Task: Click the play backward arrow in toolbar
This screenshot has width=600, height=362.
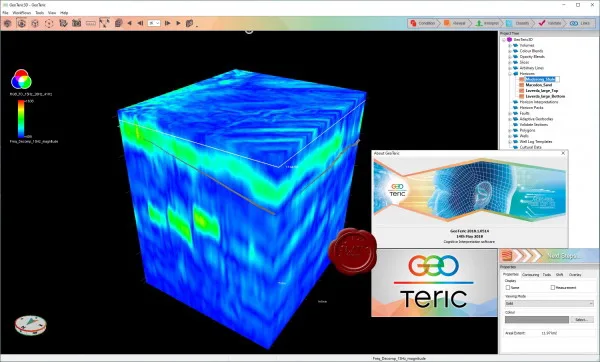Action: (130, 23)
